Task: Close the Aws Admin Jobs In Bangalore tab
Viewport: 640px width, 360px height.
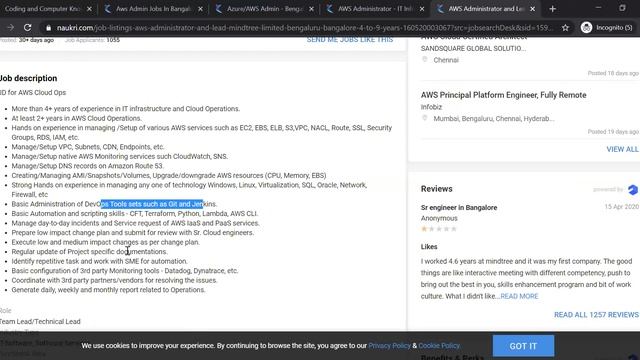Action: click(200, 9)
